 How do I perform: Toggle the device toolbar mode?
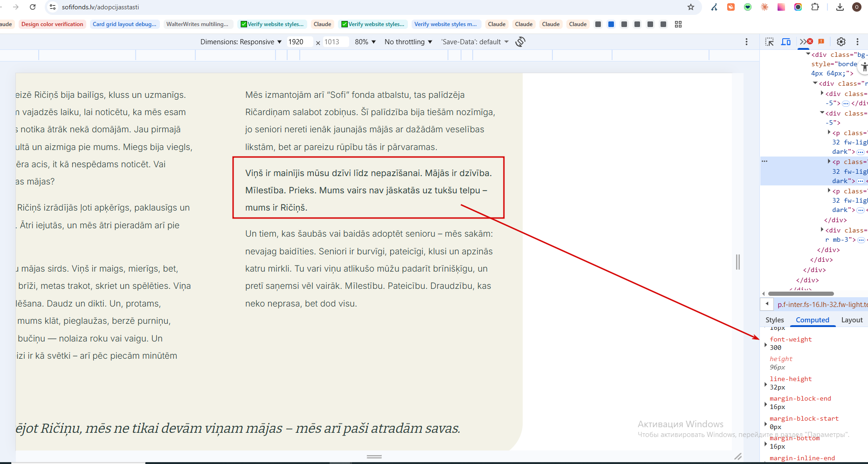(x=786, y=41)
